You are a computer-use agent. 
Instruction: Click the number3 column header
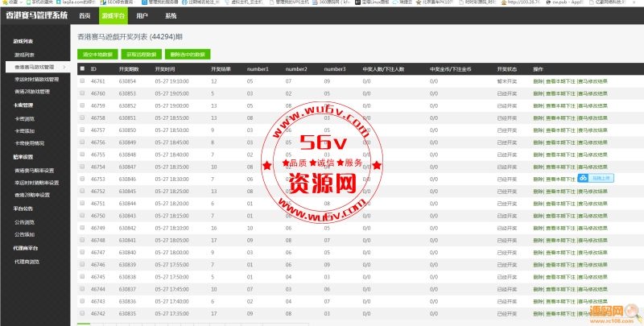(x=335, y=69)
